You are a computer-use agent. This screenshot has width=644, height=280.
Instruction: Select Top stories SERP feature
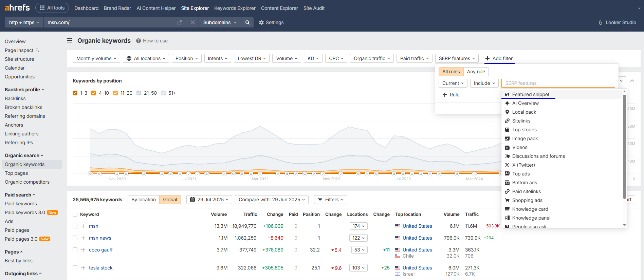click(562, 130)
